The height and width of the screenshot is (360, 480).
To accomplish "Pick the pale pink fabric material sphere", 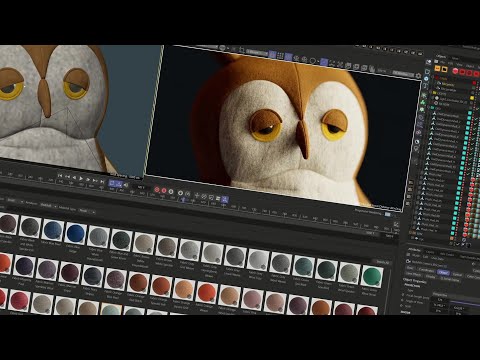I will click(x=252, y=299).
